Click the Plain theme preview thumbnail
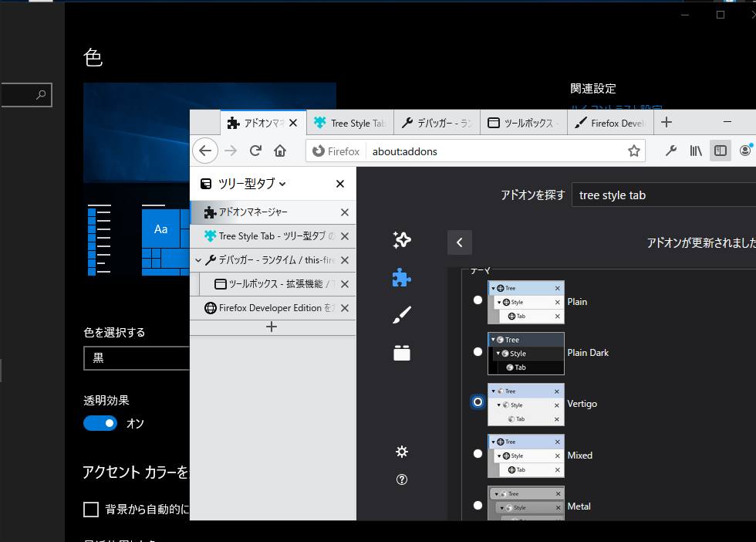 pyautogui.click(x=526, y=302)
